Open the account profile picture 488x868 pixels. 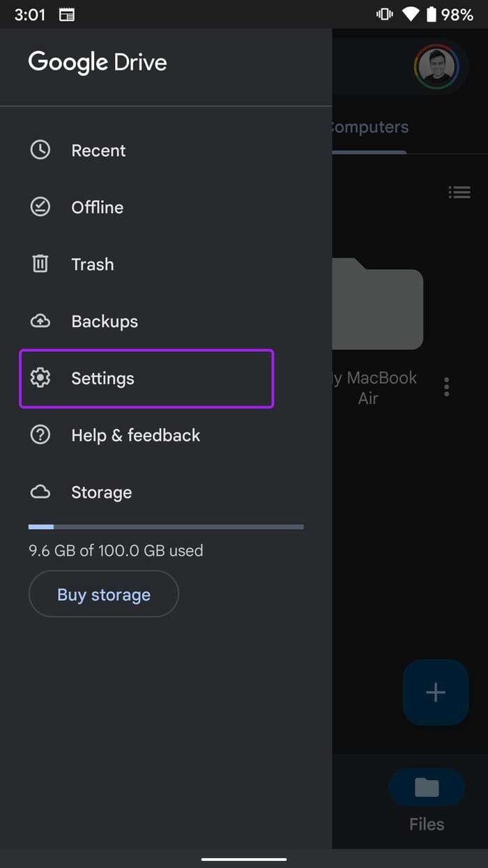pos(437,68)
